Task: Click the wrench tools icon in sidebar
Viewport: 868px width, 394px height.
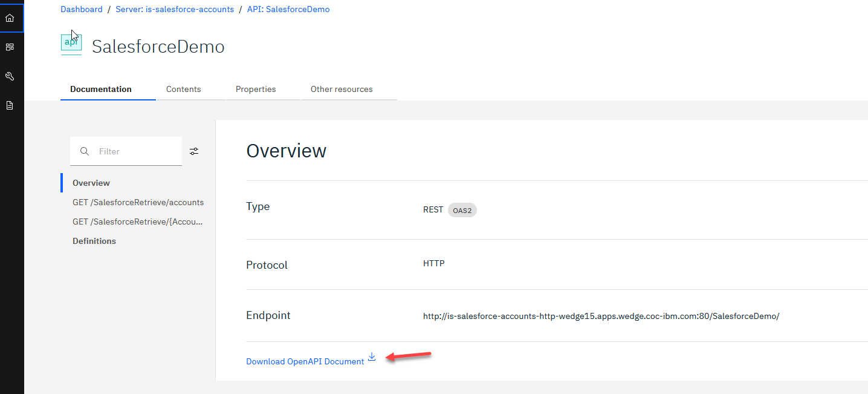Action: [x=10, y=76]
